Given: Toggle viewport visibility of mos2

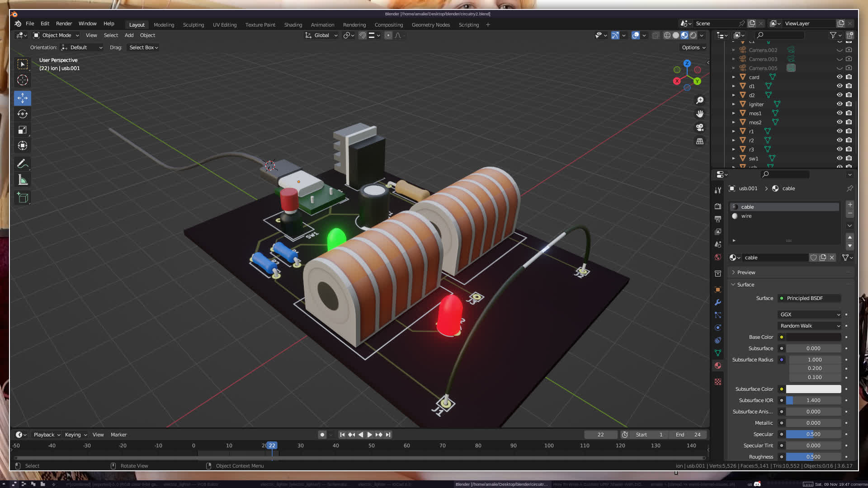Looking at the screenshot, I should [x=840, y=122].
